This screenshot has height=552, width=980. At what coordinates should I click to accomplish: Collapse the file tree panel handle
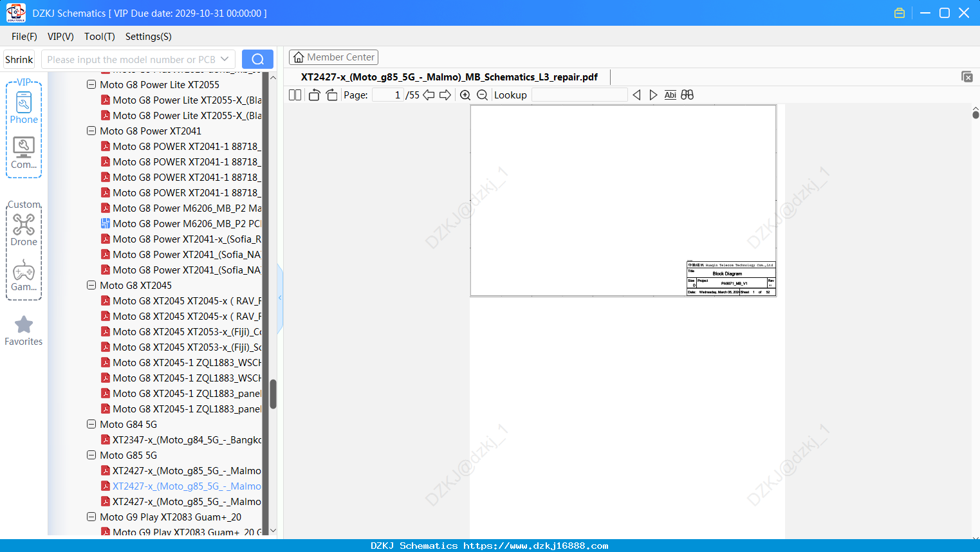pos(280,298)
